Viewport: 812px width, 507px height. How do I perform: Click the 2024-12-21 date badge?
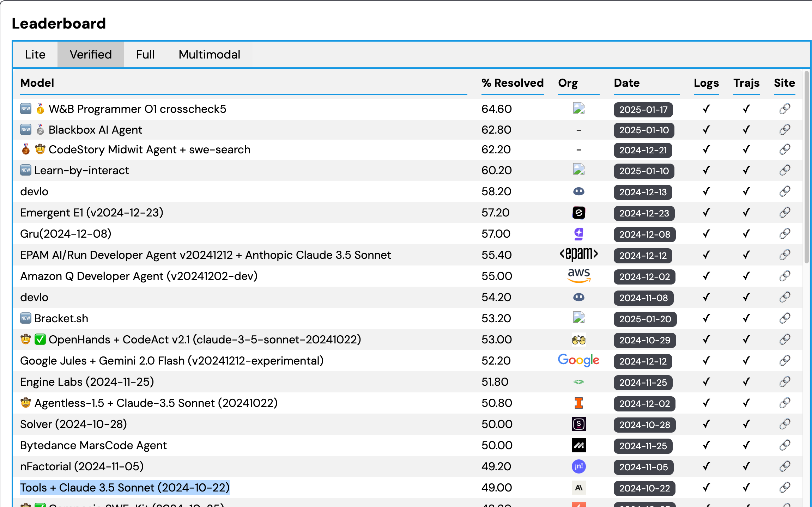coord(643,150)
